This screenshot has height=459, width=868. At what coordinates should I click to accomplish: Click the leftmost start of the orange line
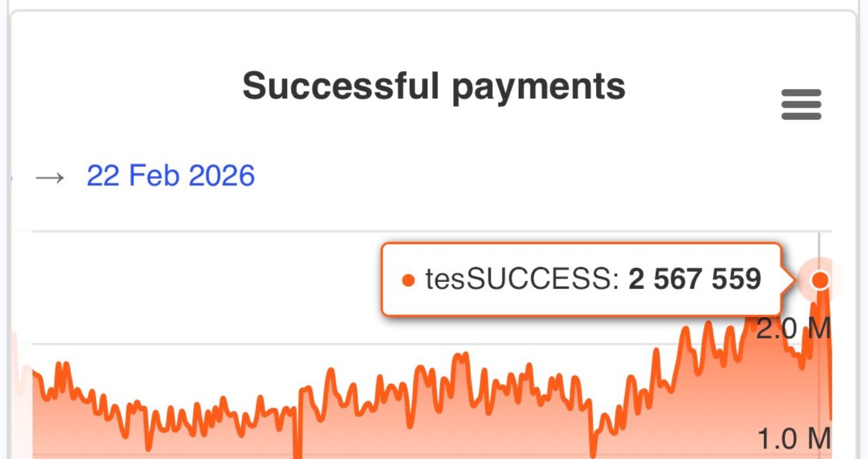(34, 373)
